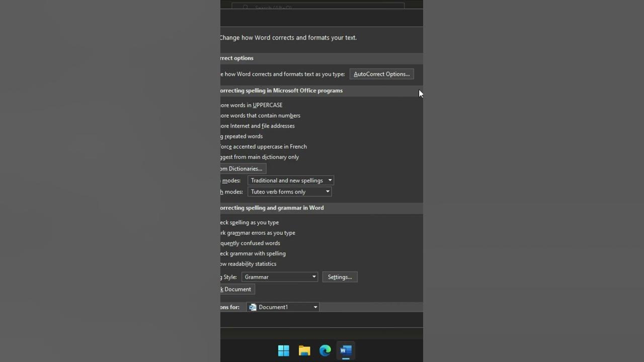Open the Custom Dictionaries button
This screenshot has width=644, height=362.
click(x=243, y=169)
